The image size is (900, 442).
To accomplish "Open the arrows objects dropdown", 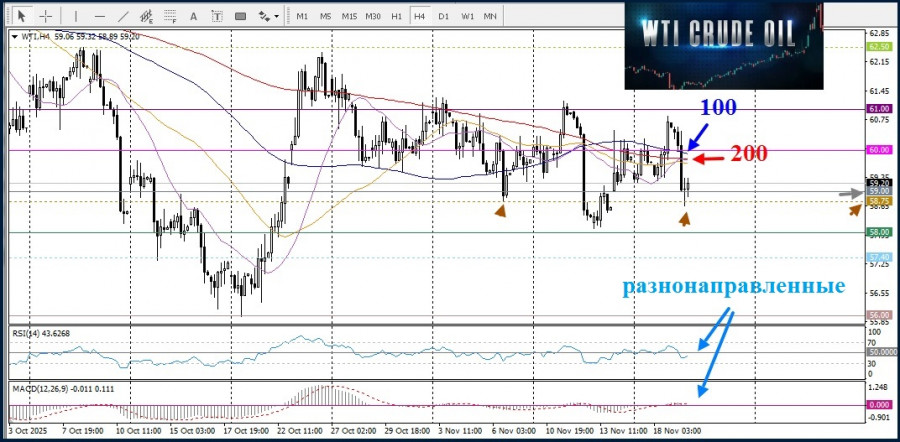I will [268, 16].
